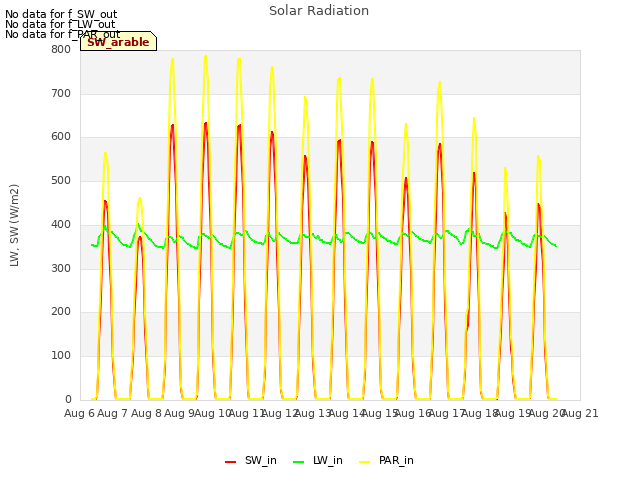Click the LW, SW (W/m2) axis label
This screenshot has height=480, width=640.
(x=14, y=225)
